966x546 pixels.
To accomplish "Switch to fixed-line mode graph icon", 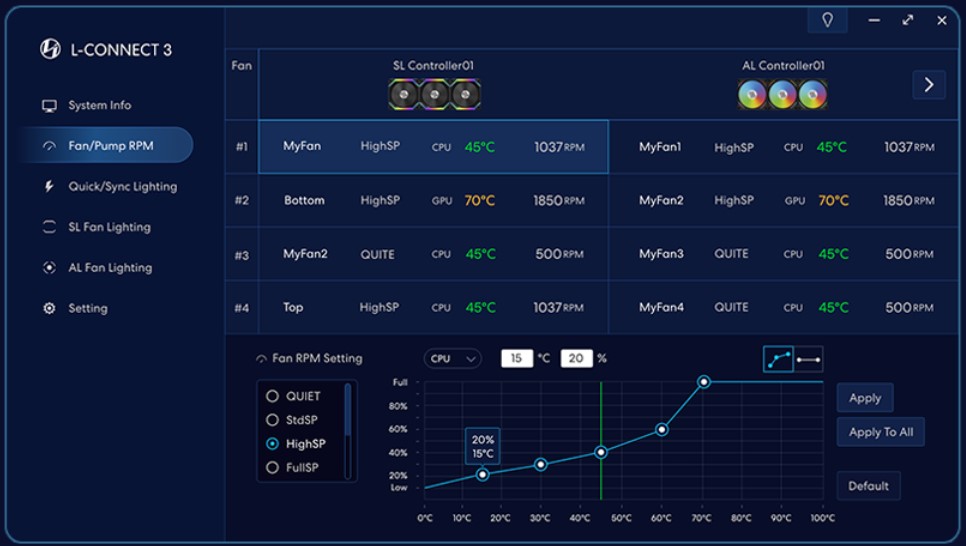I will tap(808, 359).
